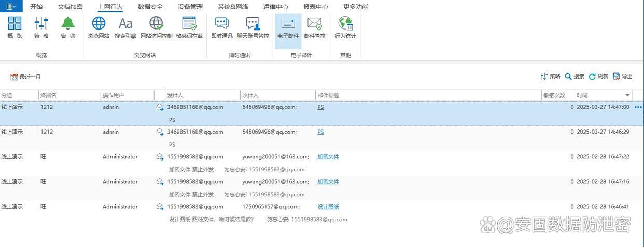This screenshot has height=247, width=644.
Task: Open the 最近一月 date range selector
Action: click(26, 77)
